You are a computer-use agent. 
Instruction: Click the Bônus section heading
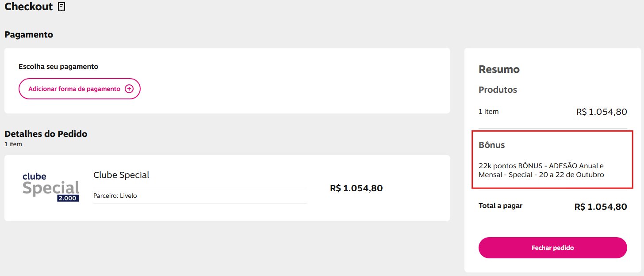pos(491,145)
